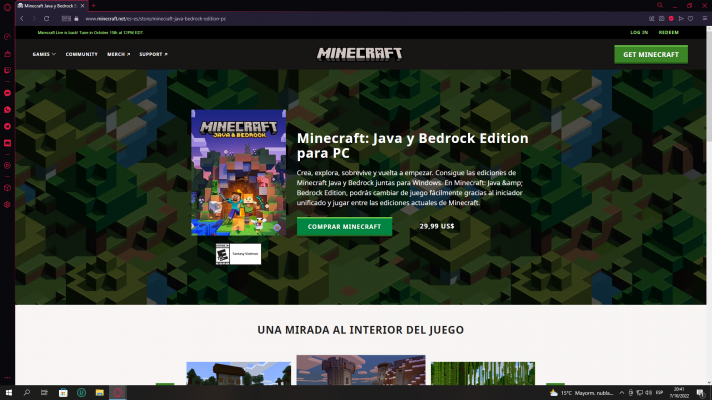The width and height of the screenshot is (712, 400).
Task: Open File Explorer from taskbar
Action: (x=99, y=393)
